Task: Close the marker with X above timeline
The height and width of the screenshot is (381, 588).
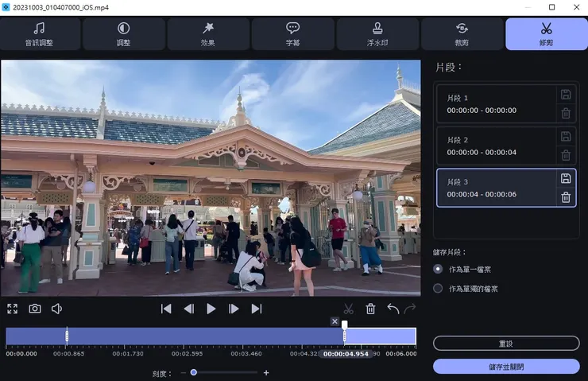Action: tap(335, 321)
